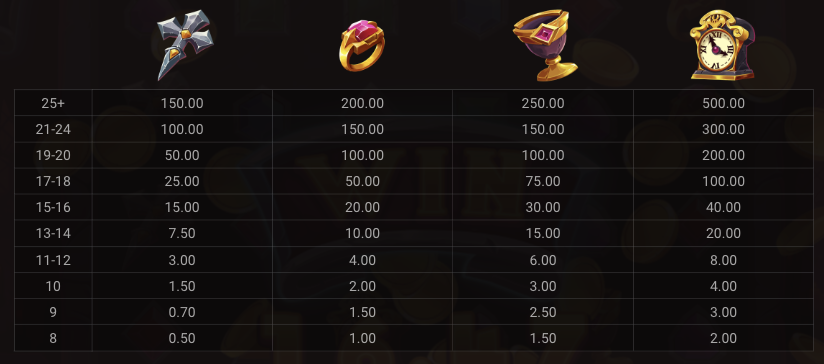The image size is (824, 364).
Task: Click the 300.00 clock payout value
Action: (x=724, y=129)
